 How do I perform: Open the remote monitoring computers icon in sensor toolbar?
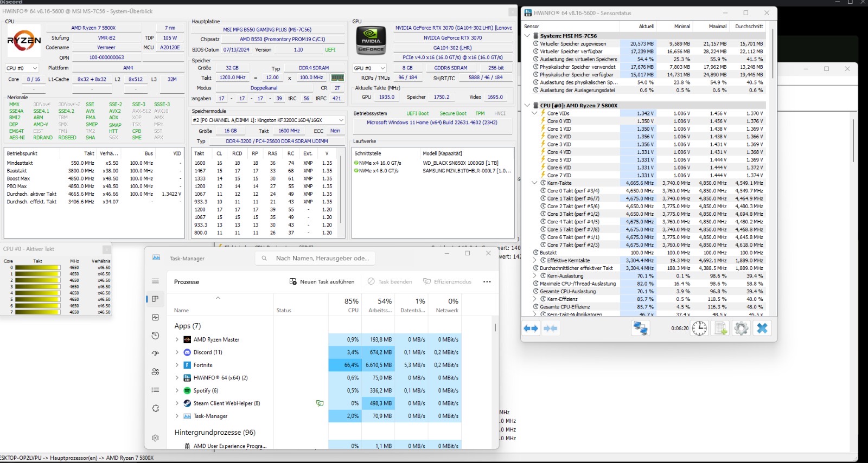(x=641, y=328)
